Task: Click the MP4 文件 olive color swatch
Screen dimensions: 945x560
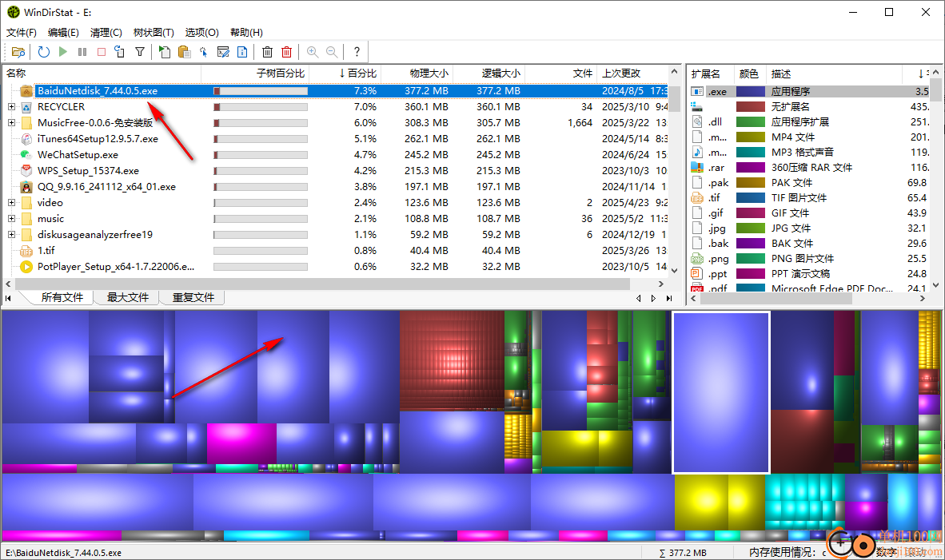Action: (x=751, y=137)
